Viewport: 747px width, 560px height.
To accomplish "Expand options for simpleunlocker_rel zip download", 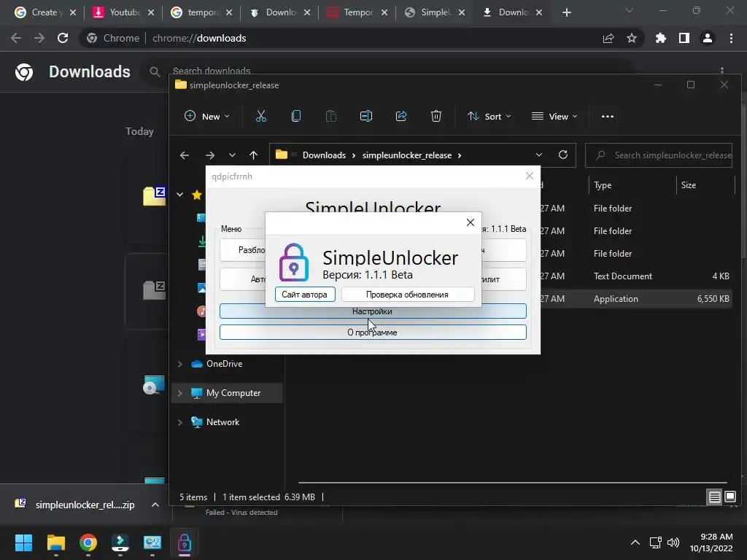I will coord(155,505).
